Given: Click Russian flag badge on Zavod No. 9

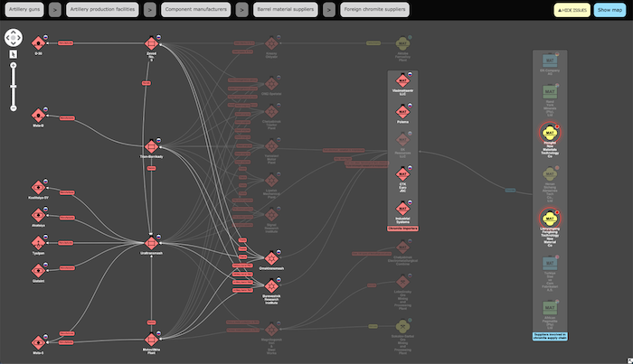Looking at the screenshot, I should point(158,38).
